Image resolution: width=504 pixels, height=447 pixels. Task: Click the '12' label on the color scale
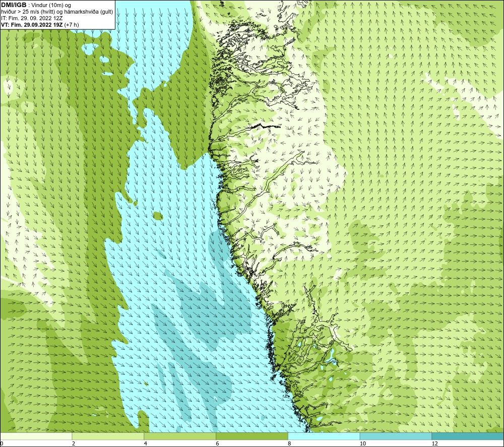point(435,444)
